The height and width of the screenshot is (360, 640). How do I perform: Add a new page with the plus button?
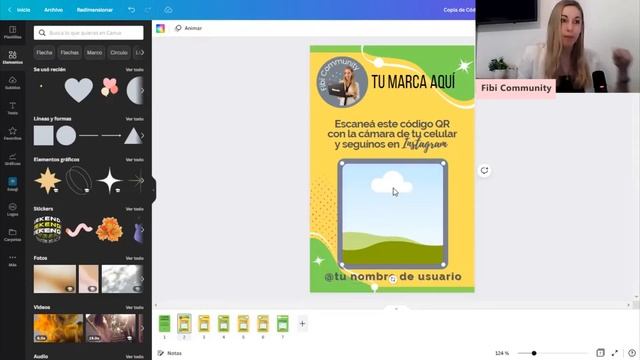point(302,324)
